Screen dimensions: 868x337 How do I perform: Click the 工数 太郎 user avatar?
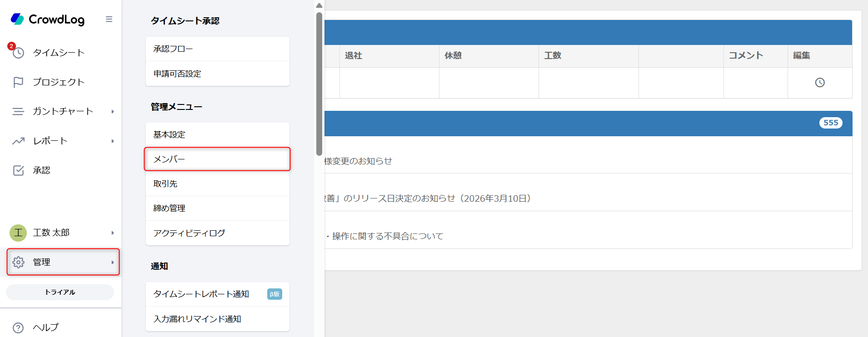(x=18, y=233)
